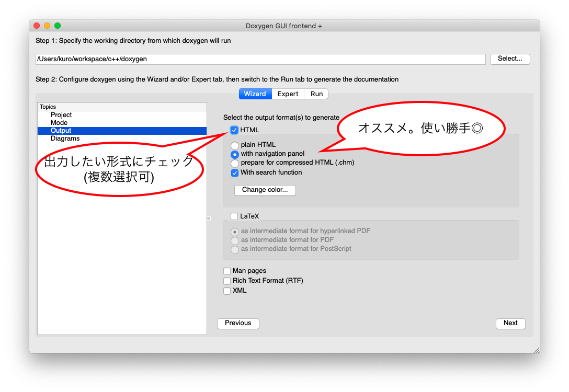Click the 'Select...' working directory button

pyautogui.click(x=510, y=59)
